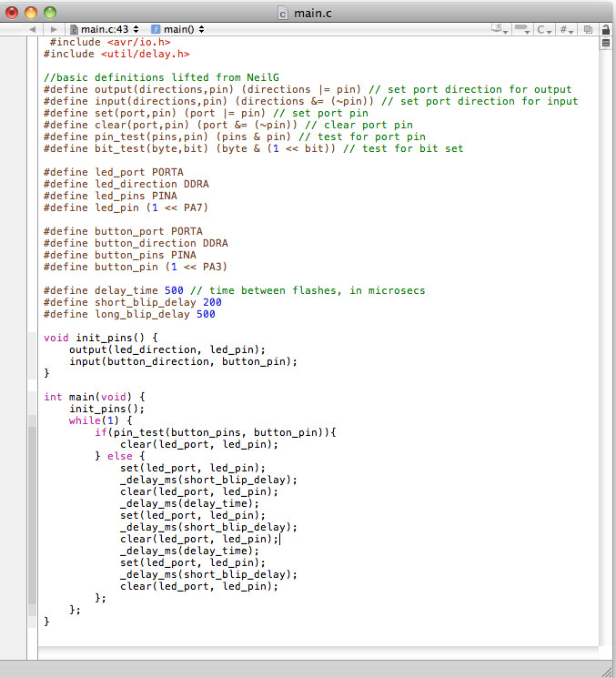Click the split editor button below lock
Screen dimensions: 616x678
tap(606, 43)
